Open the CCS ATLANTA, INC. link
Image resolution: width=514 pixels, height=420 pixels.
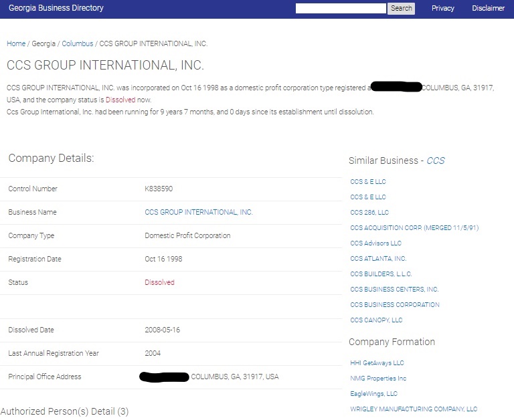(378, 258)
